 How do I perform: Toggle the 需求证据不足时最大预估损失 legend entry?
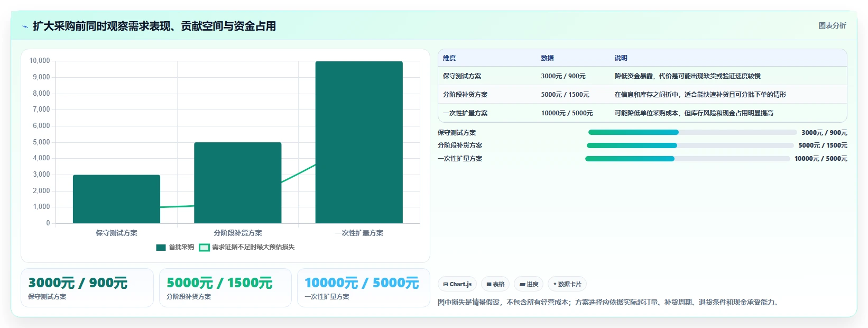(246, 247)
